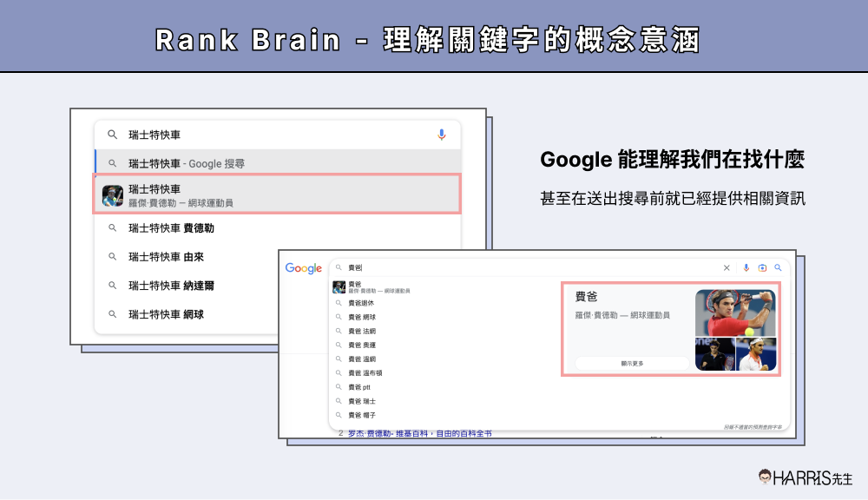Click the 顯示更多 button in knowledge card
The width and height of the screenshot is (868, 500).
(632, 363)
